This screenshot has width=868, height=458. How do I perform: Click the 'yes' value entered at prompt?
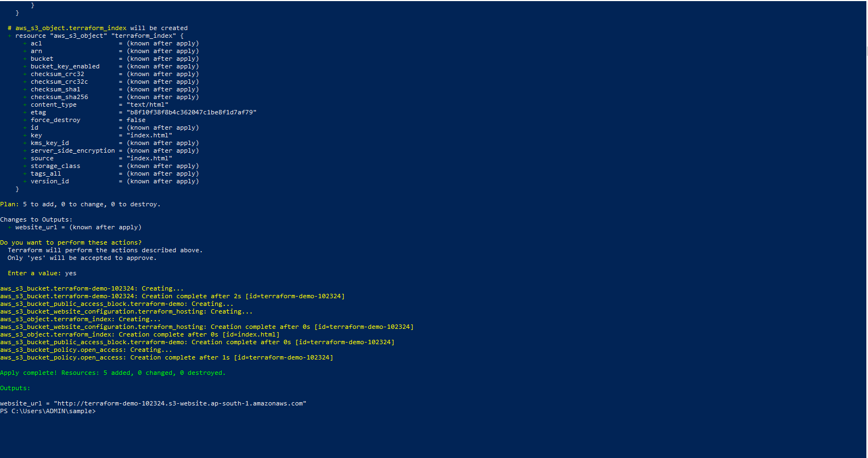point(71,273)
